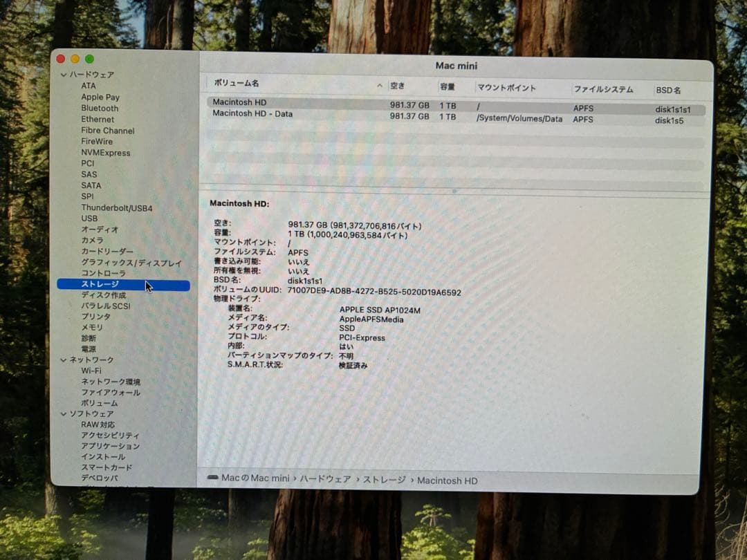
Task: Click the APPLE SSD AP1024M device name
Action: tap(380, 310)
